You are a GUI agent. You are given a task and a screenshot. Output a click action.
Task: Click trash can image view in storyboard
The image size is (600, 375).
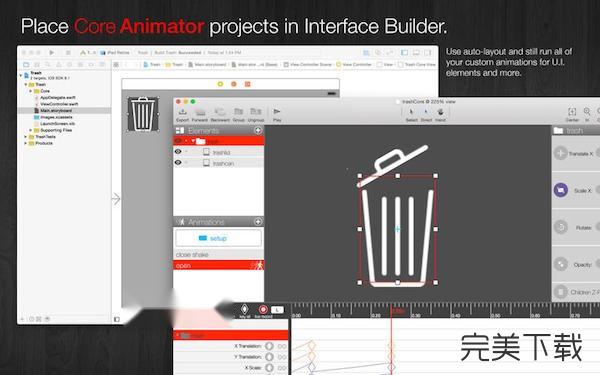[x=143, y=114]
